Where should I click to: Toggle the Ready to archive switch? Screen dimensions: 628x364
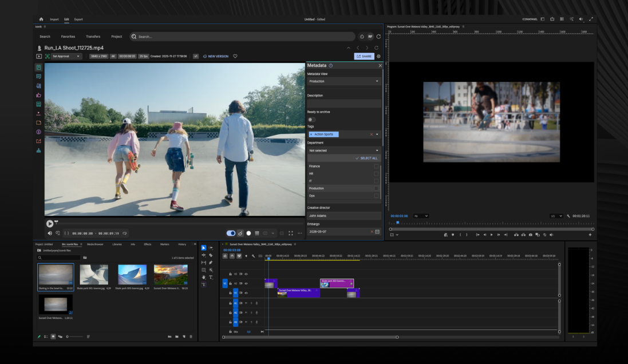(x=311, y=120)
